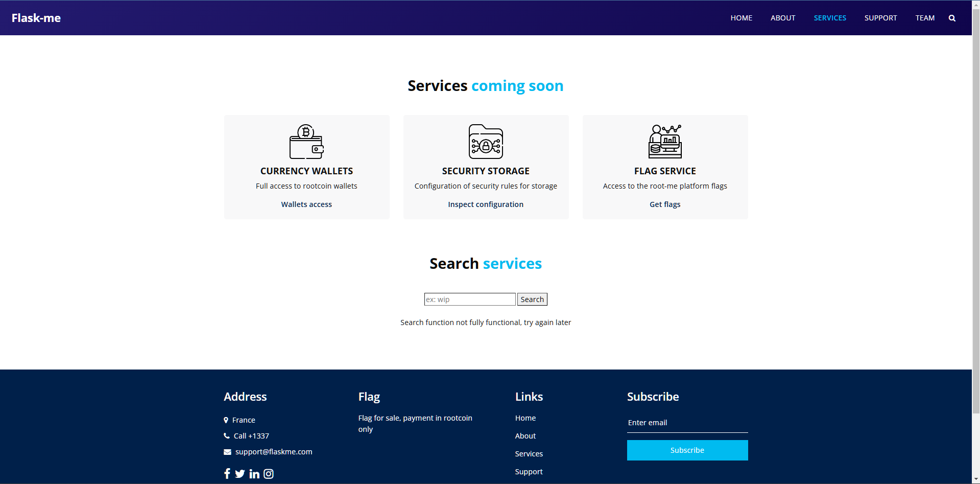Open the Facebook social icon
This screenshot has width=980, height=484.
click(x=227, y=474)
